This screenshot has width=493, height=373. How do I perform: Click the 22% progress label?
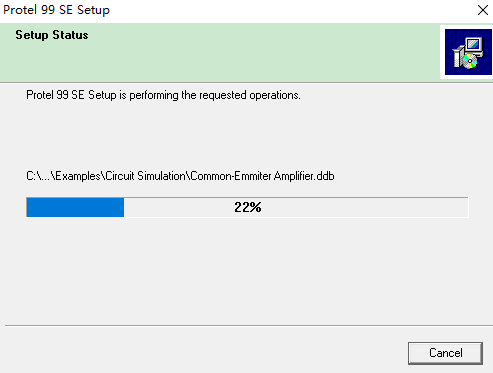pos(248,207)
